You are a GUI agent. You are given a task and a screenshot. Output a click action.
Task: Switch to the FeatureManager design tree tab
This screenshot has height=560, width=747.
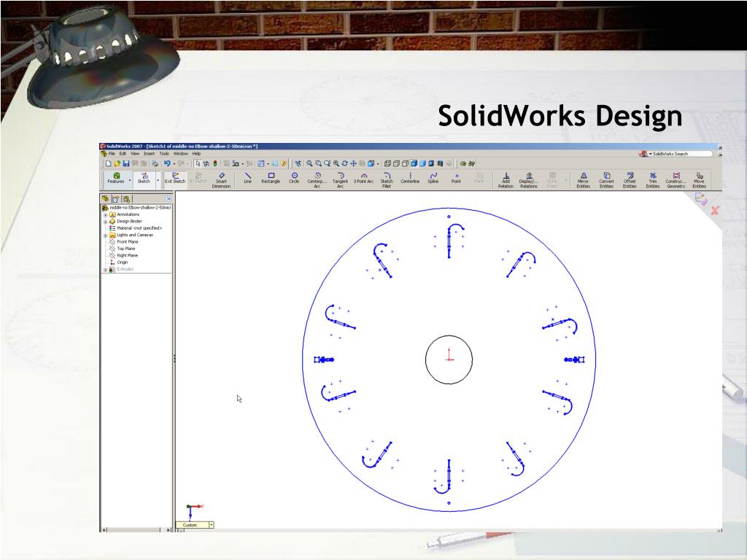click(x=105, y=198)
